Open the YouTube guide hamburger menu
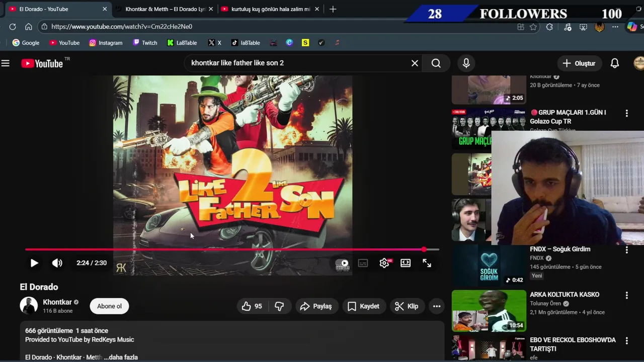The width and height of the screenshot is (644, 362). click(x=6, y=63)
